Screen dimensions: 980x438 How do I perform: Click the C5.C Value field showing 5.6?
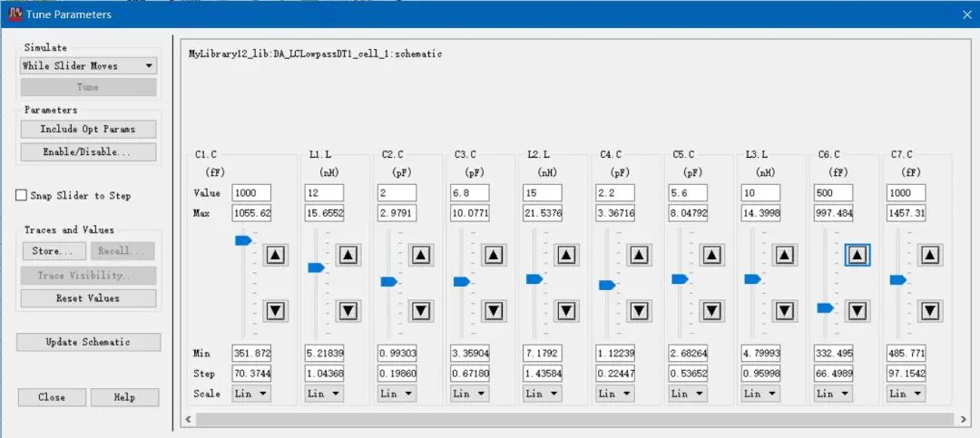pos(687,192)
